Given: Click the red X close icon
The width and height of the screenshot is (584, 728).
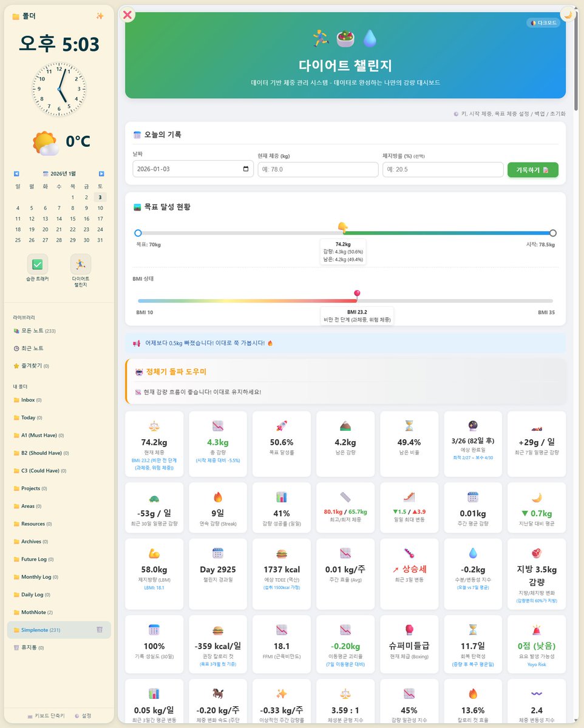Looking at the screenshot, I should pos(127,15).
